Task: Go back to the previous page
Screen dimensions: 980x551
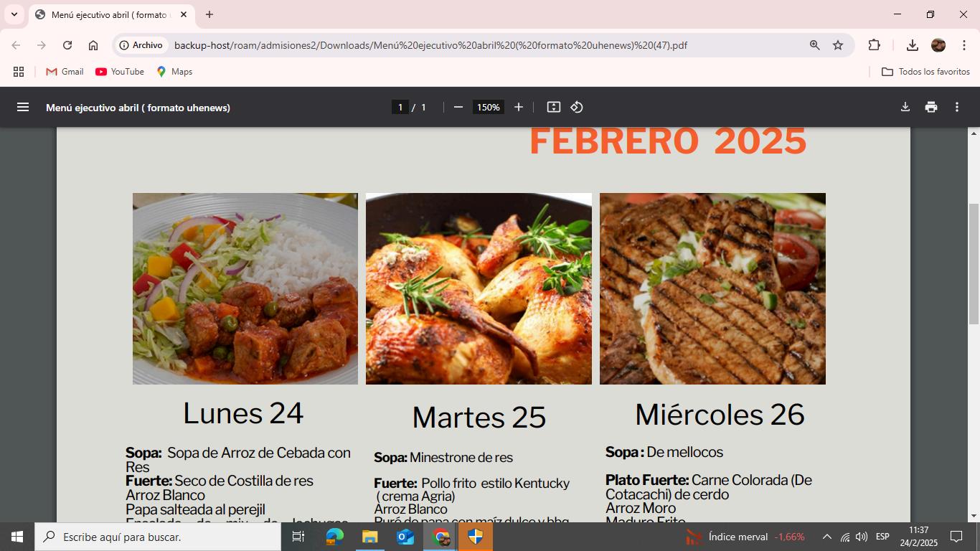Action: [16, 45]
